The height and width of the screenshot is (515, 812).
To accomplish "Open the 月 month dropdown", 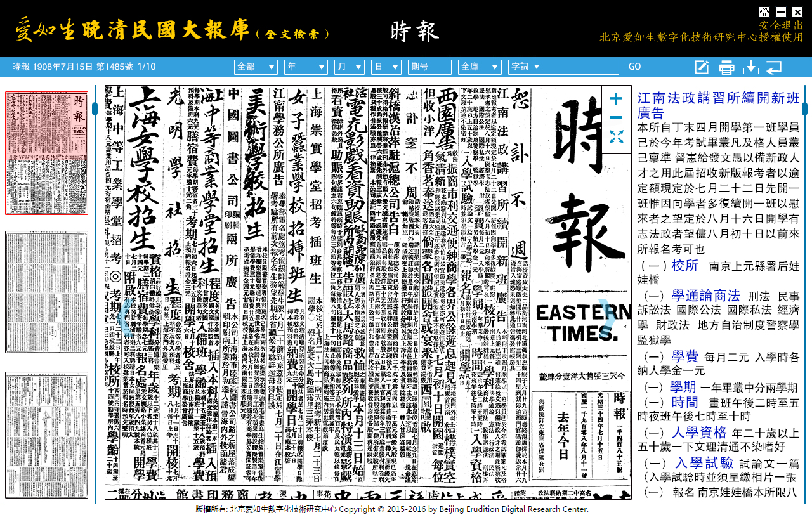I will tap(349, 66).
